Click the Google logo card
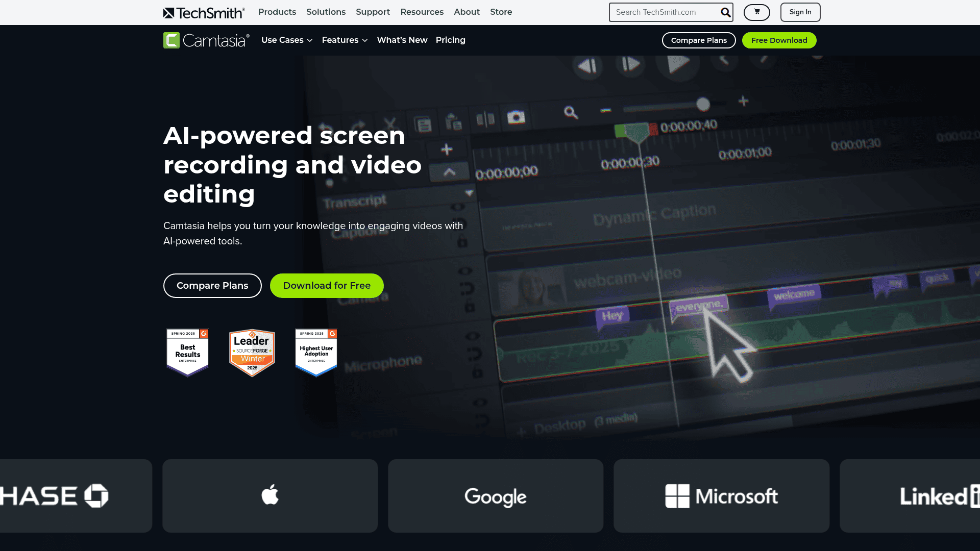 coord(496,495)
